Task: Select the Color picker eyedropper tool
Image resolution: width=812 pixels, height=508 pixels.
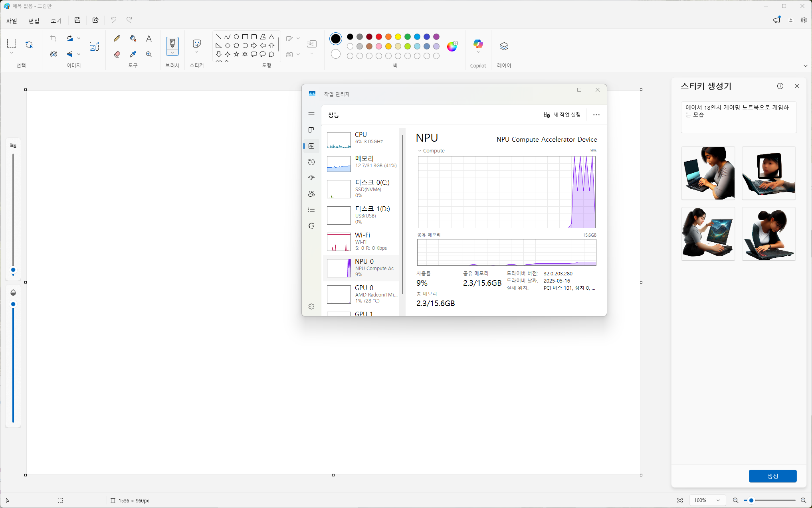Action: (x=133, y=54)
